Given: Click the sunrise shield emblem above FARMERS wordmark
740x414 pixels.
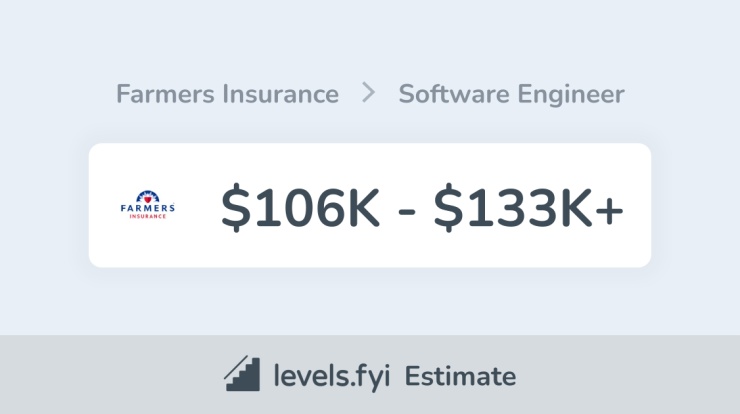Looking at the screenshot, I should (x=148, y=196).
